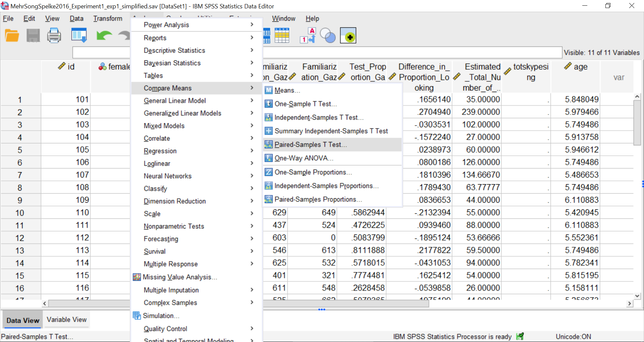Click the ruler icon beside age column
The image size is (644, 342).
coord(568,66)
